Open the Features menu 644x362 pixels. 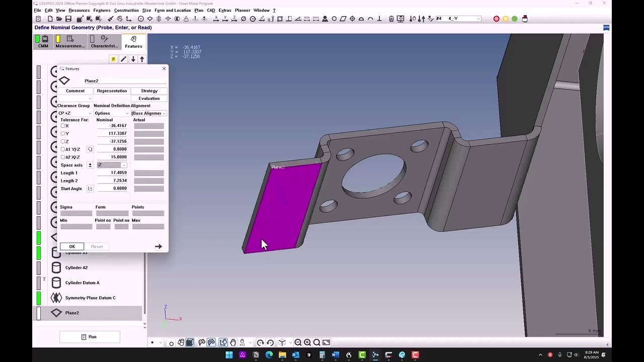click(x=102, y=10)
